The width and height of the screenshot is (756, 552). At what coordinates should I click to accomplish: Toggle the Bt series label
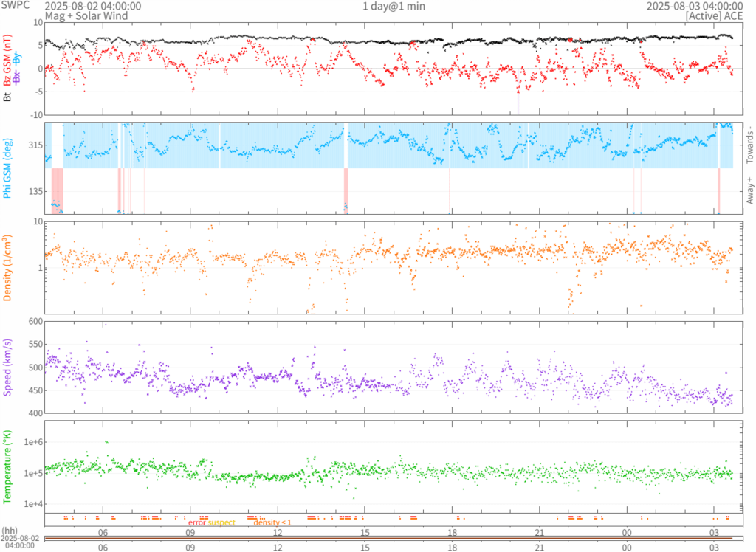click(7, 97)
